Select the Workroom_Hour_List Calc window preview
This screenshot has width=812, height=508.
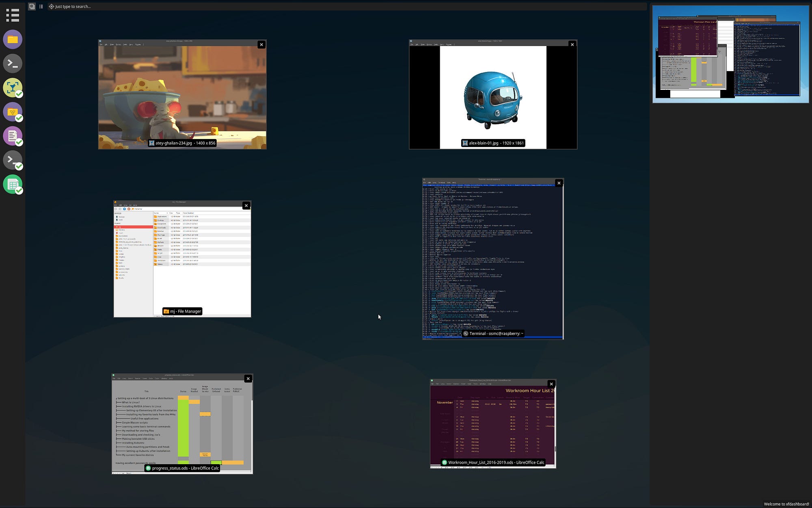(x=493, y=423)
